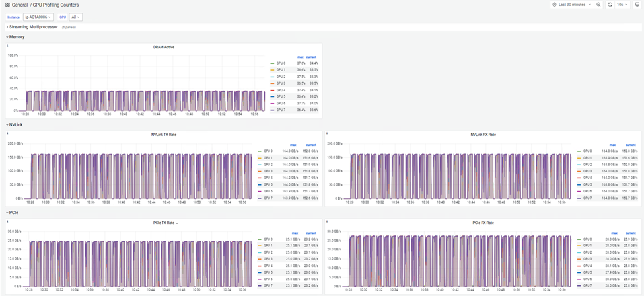Open the 10s refresh interval dropdown
644x296 pixels.
623,5
